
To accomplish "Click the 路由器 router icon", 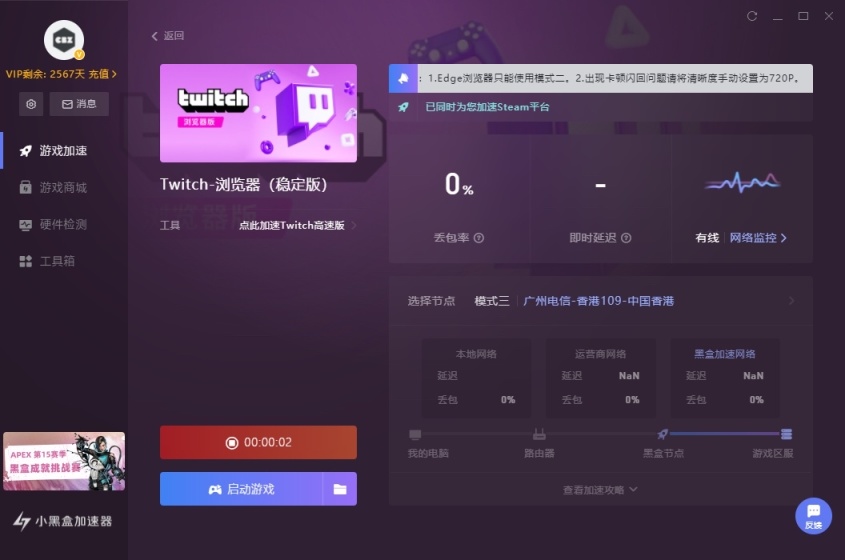I will (x=539, y=434).
